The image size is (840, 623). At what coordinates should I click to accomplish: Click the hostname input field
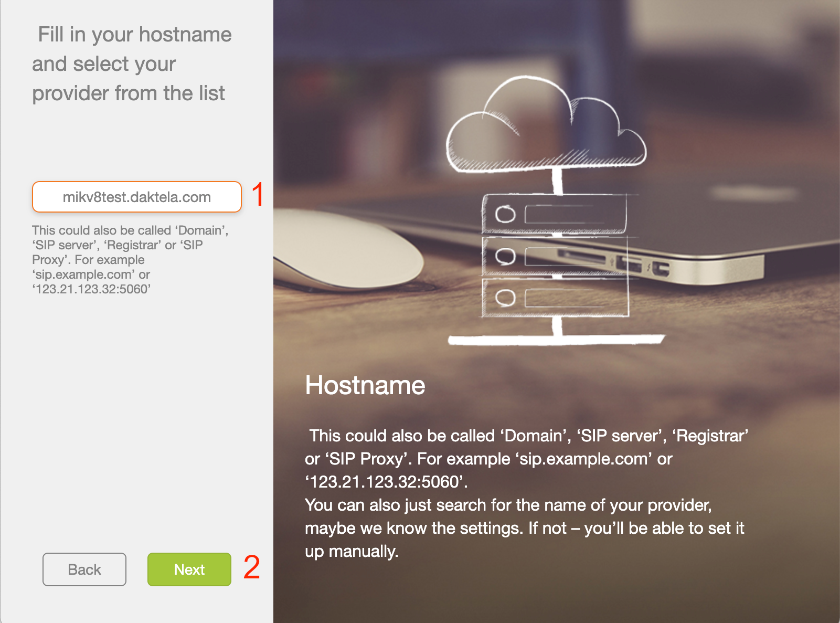(136, 197)
